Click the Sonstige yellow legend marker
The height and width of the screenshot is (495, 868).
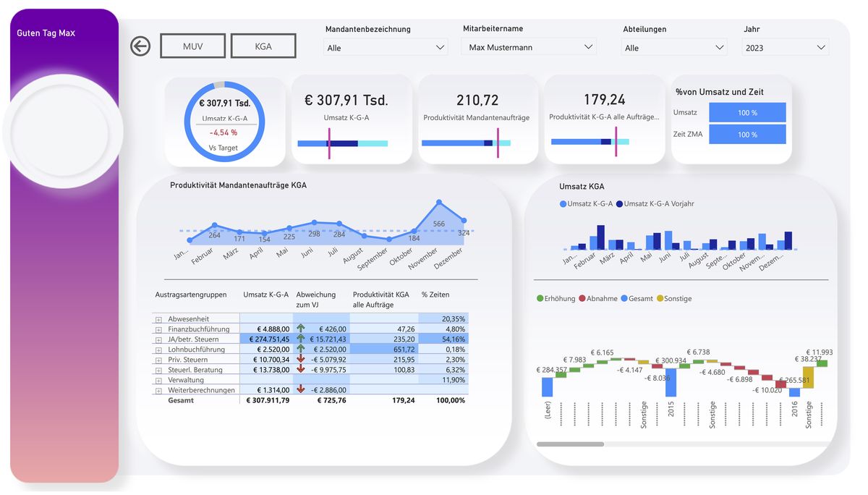[x=660, y=299]
